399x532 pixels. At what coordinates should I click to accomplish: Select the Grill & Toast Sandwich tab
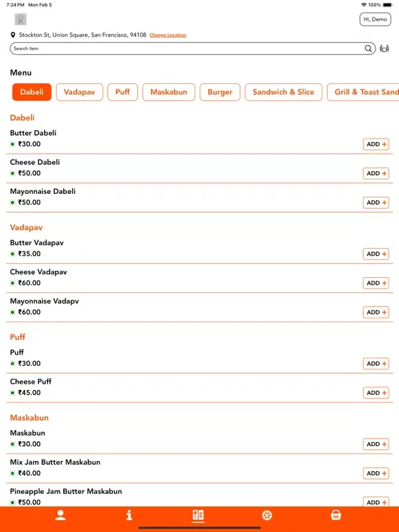pyautogui.click(x=363, y=92)
